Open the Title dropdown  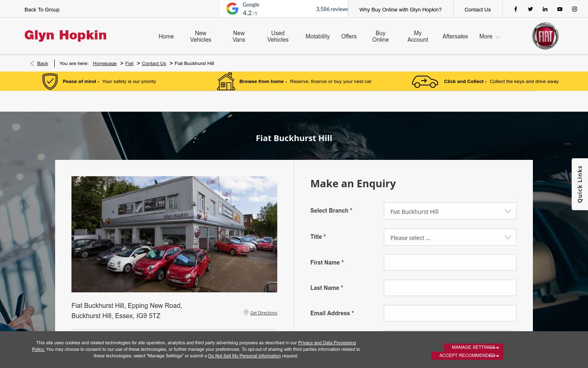pos(450,237)
